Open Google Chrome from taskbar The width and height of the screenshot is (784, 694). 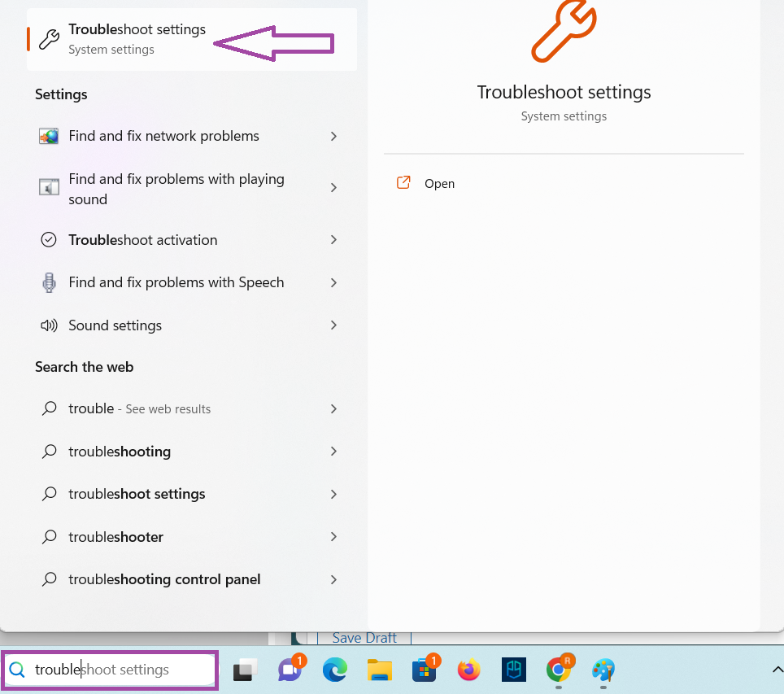560,669
